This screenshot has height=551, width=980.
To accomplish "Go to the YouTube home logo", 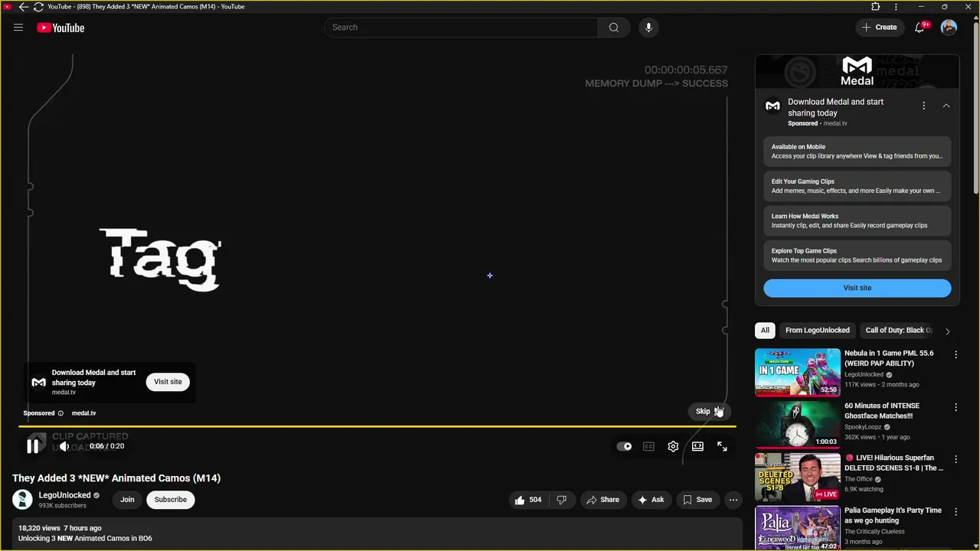I will tap(60, 28).
